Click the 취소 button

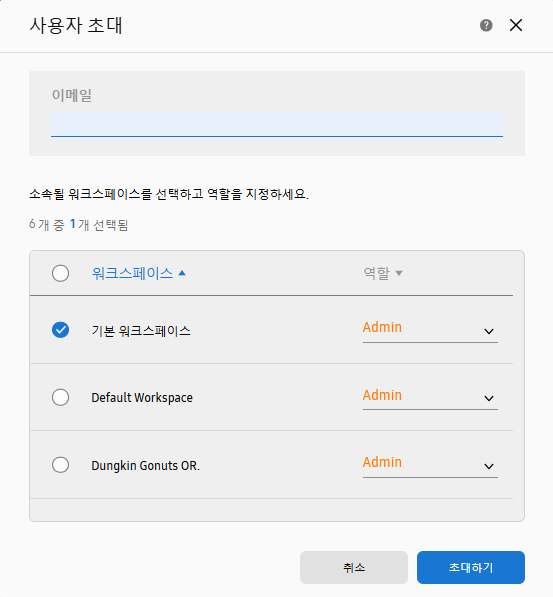tap(354, 567)
